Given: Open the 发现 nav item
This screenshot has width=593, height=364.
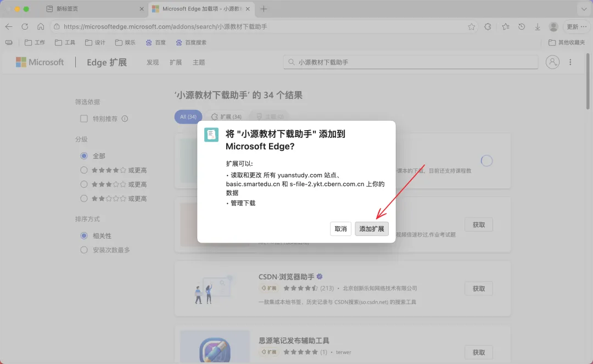Looking at the screenshot, I should click(x=153, y=63).
